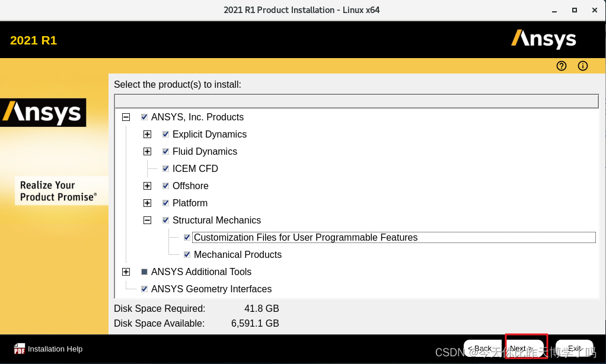Open Installation Help PDF icon
Screen dimensions: 606x364
pos(20,349)
